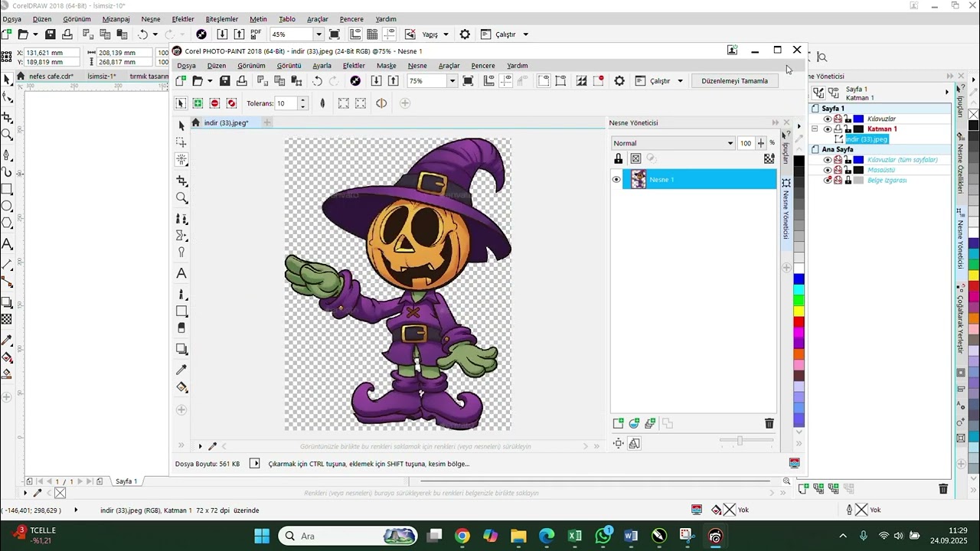Select the Pick tool in PHOTO-PAINT toolbox
The image size is (980, 551).
pyautogui.click(x=181, y=126)
